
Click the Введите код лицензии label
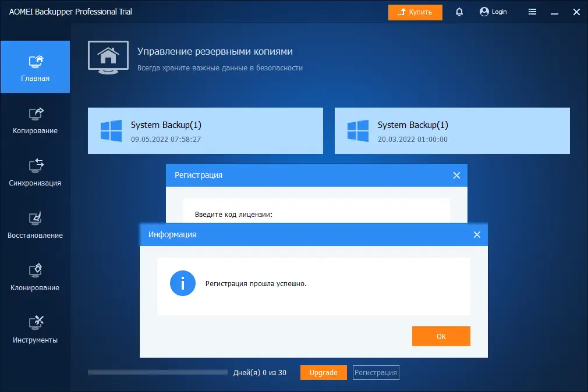pyautogui.click(x=233, y=215)
